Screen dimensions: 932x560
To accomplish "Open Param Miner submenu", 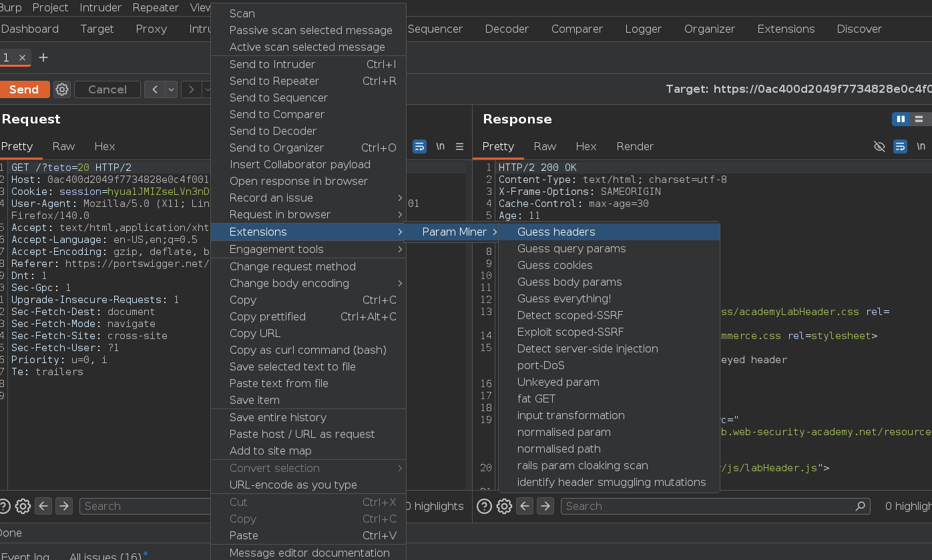I will [451, 232].
